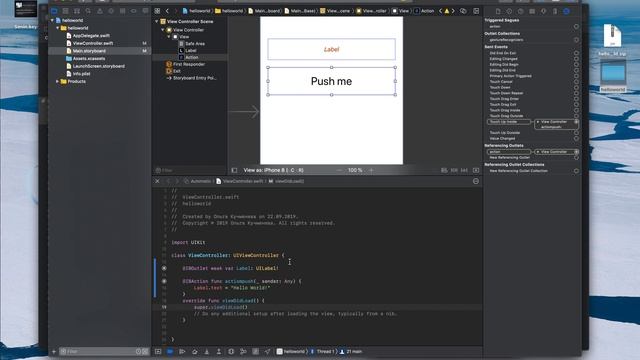The width and height of the screenshot is (640, 360).
Task: Collapse the helloworld group folder
Action: (x=58, y=28)
